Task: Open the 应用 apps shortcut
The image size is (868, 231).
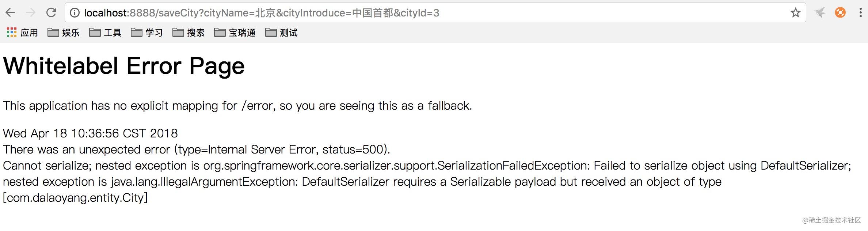Action: [22, 33]
